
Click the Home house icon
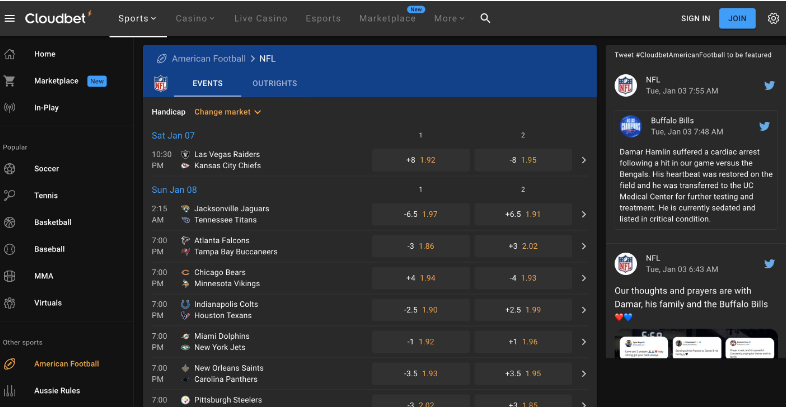(10, 54)
